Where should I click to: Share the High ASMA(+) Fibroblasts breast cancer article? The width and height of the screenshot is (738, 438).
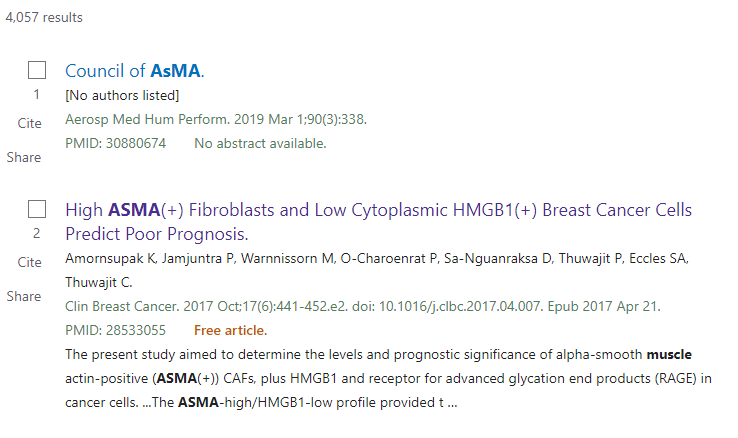click(x=24, y=296)
